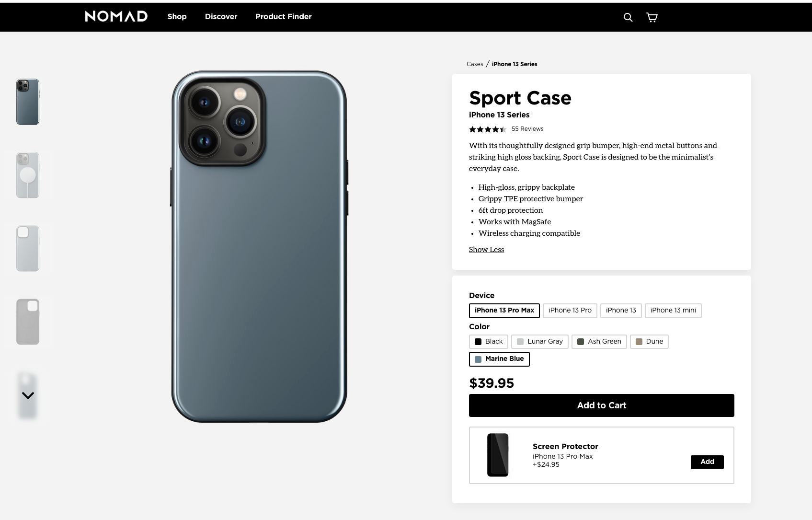Go to Product Finder
This screenshot has height=520, width=812.
[x=283, y=17]
